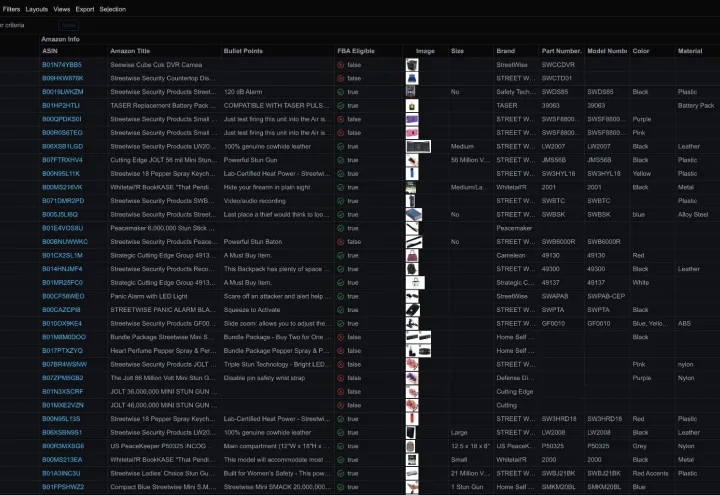Click FBA false icon in B00R0S6TEG row
The height and width of the screenshot is (495, 720).
click(x=341, y=133)
